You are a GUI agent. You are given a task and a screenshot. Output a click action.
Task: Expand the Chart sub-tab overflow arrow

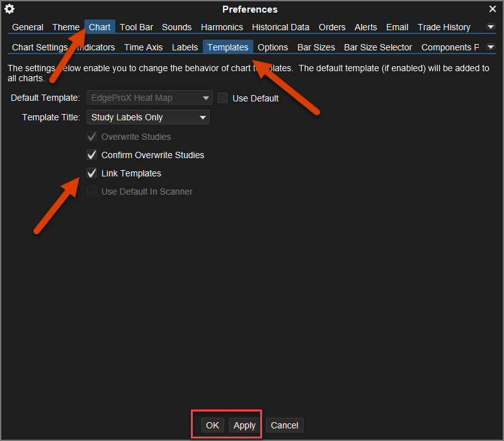click(x=491, y=47)
